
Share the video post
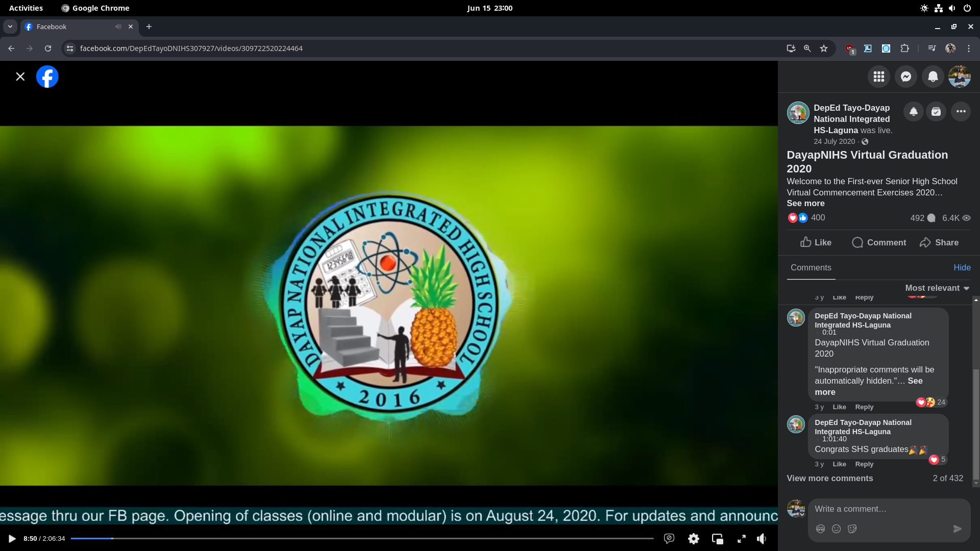click(x=939, y=242)
